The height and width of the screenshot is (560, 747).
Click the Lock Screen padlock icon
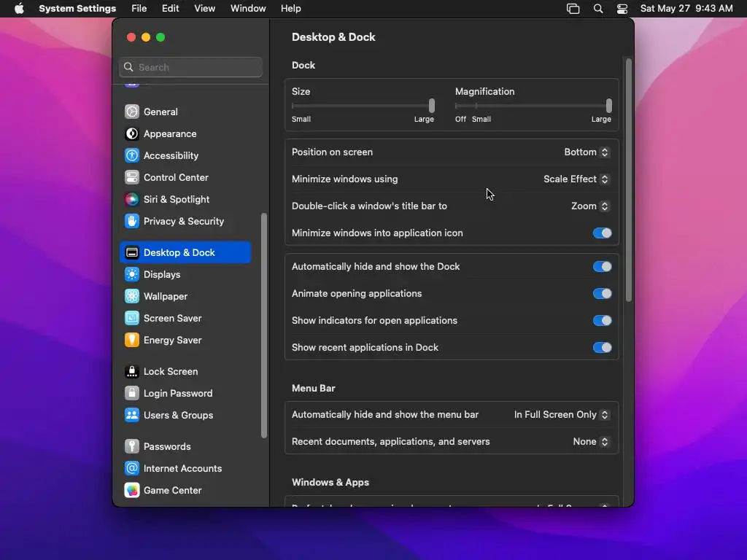(132, 371)
